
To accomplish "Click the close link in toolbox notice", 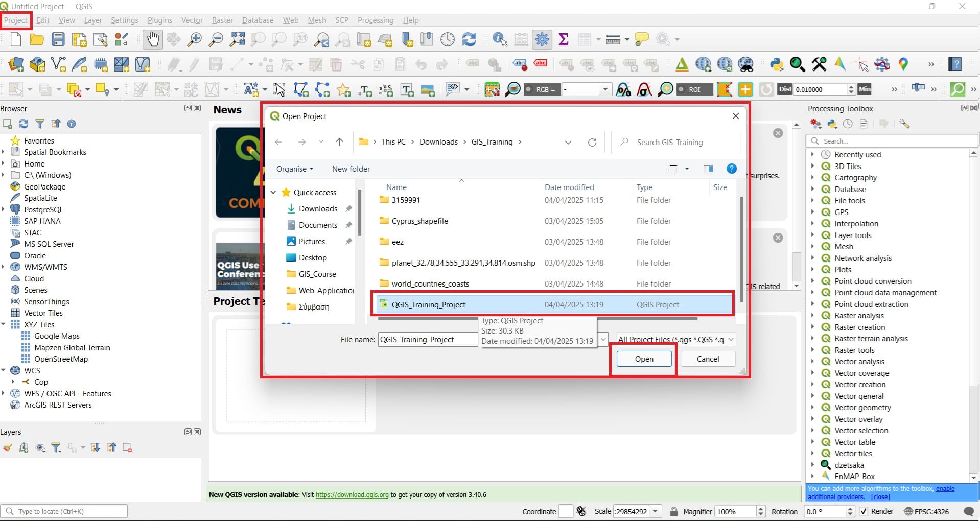I will (880, 497).
